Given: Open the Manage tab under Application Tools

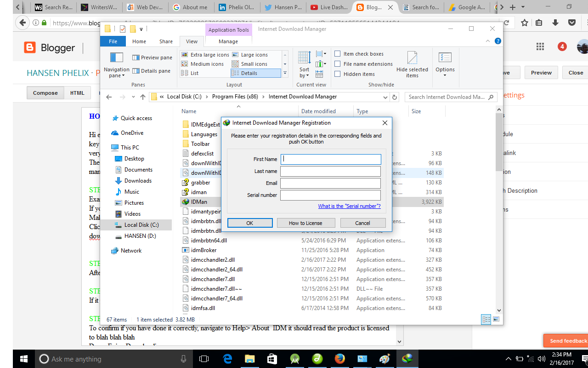Looking at the screenshot, I should pos(228,41).
